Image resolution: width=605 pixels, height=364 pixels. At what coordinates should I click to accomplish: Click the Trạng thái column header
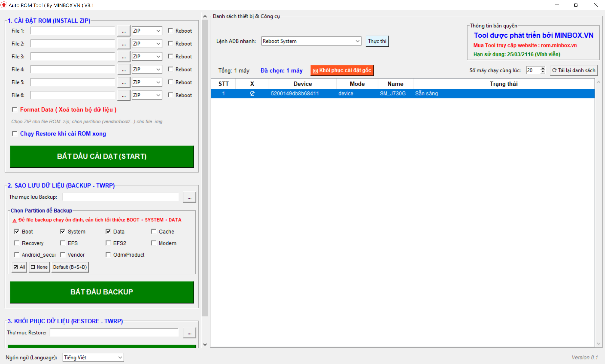pos(503,84)
